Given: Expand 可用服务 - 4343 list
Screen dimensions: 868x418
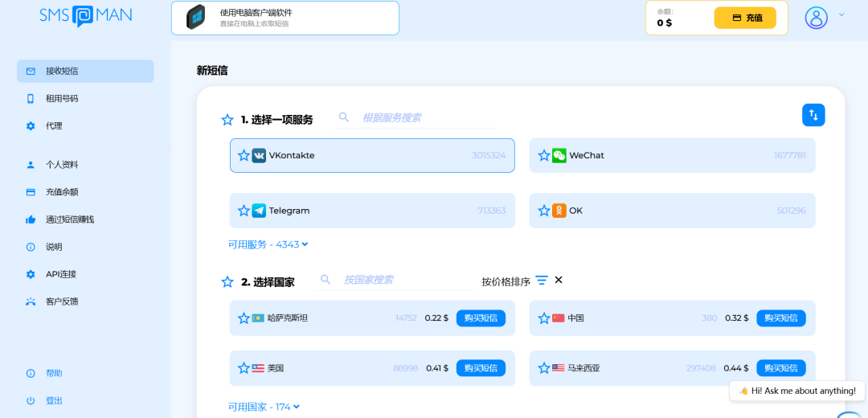Looking at the screenshot, I should 268,244.
